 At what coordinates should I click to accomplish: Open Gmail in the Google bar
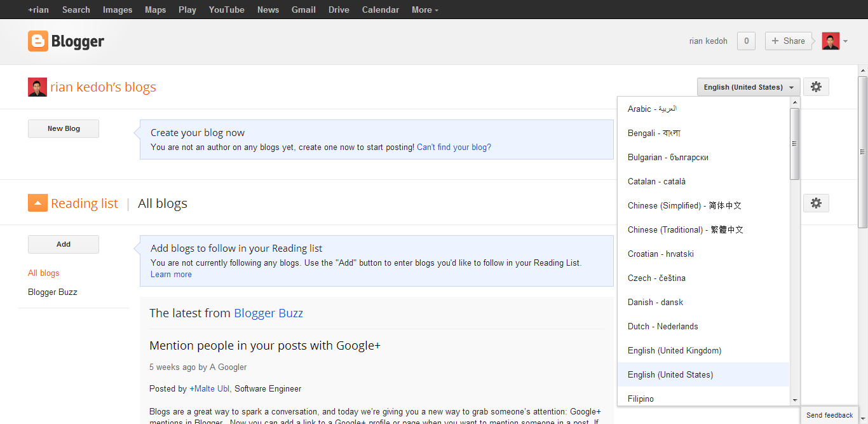pyautogui.click(x=304, y=10)
